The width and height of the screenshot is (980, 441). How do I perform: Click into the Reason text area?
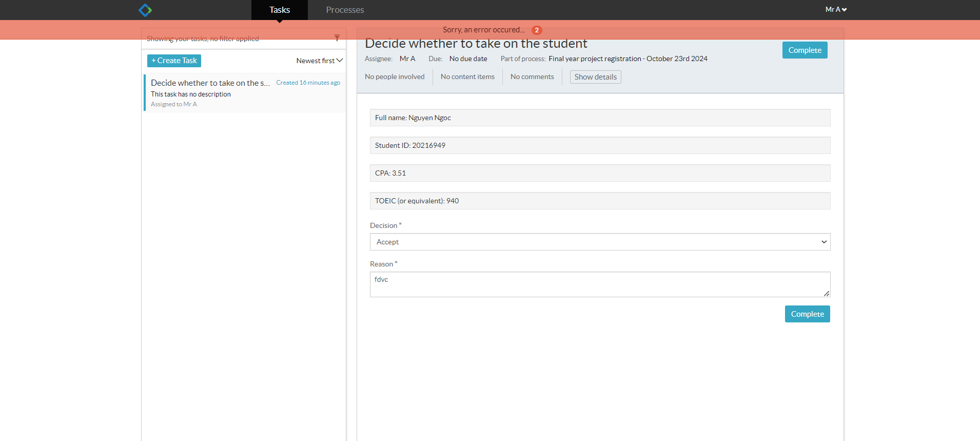(x=600, y=284)
